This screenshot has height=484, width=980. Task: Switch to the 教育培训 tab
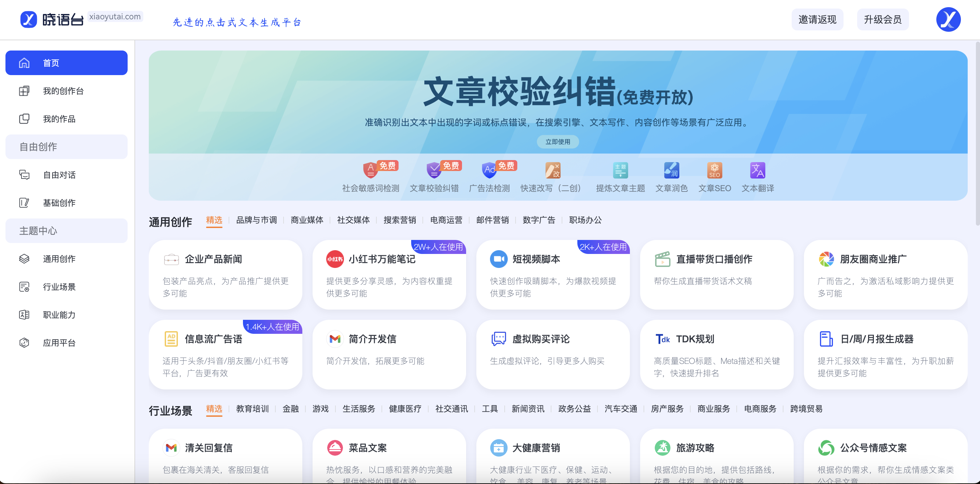click(252, 409)
